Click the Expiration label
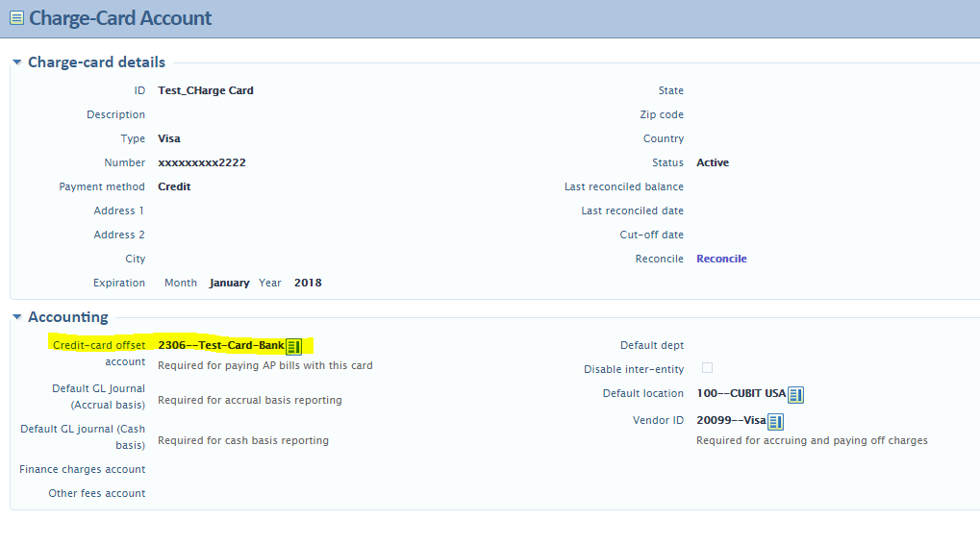 [x=118, y=284]
